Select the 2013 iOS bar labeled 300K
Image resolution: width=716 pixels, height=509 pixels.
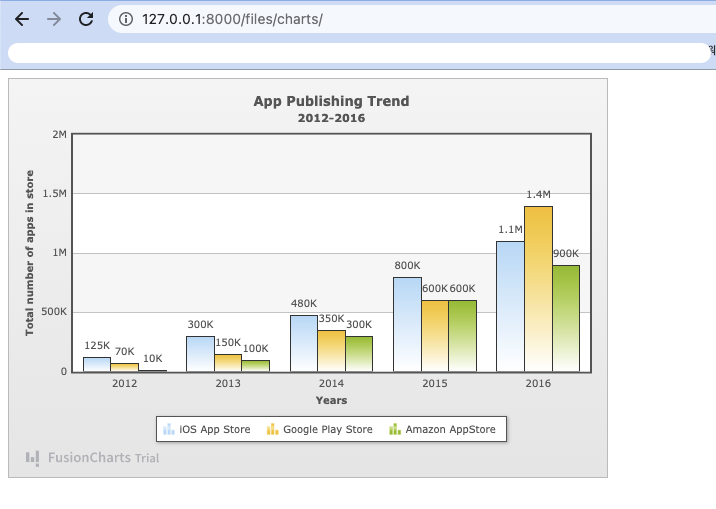(200, 354)
